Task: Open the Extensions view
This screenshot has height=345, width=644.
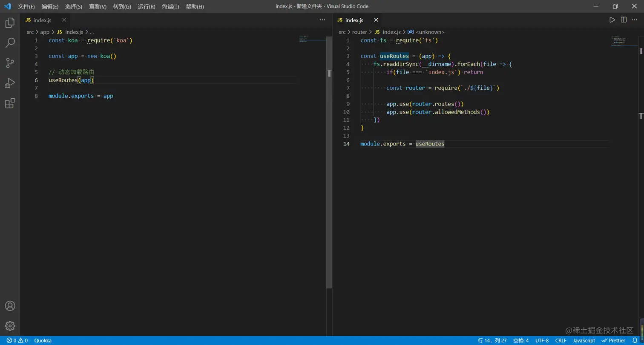Action: pyautogui.click(x=10, y=103)
